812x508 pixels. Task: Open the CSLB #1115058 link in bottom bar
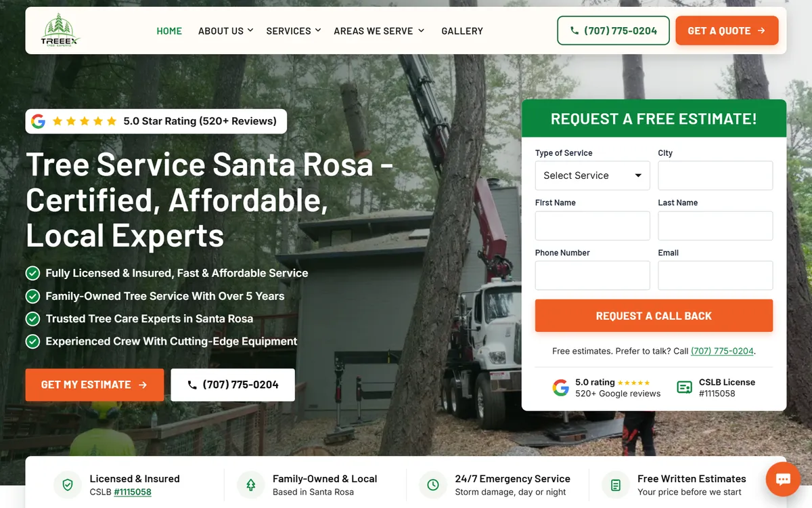pos(133,492)
